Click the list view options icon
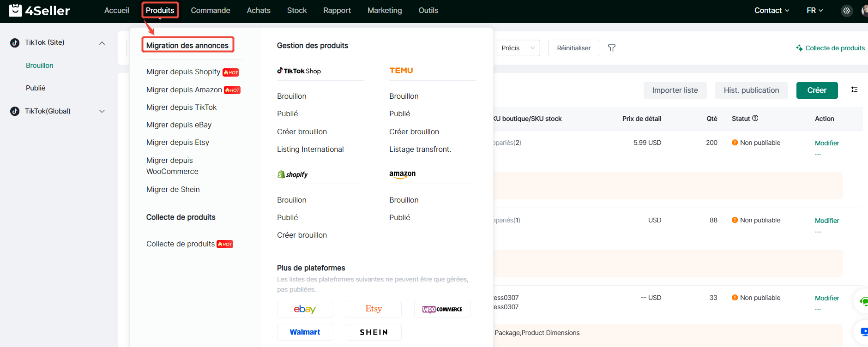Viewport: 868px width, 347px height. [x=855, y=90]
